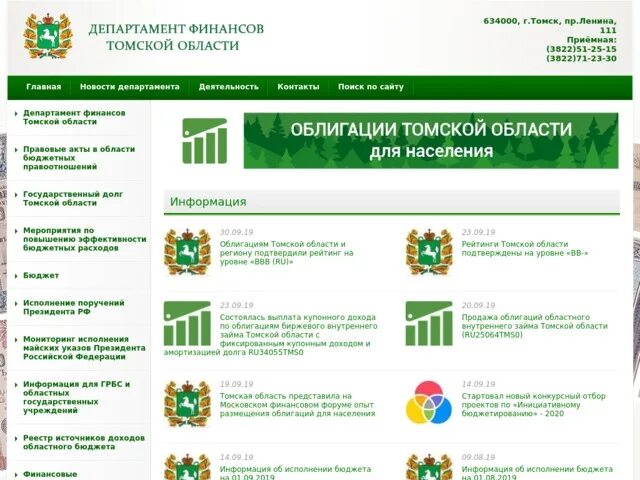Open sidebar link Правовые акты в области бюджетных правоотношений
The height and width of the screenshot is (480, 640).
click(x=79, y=158)
